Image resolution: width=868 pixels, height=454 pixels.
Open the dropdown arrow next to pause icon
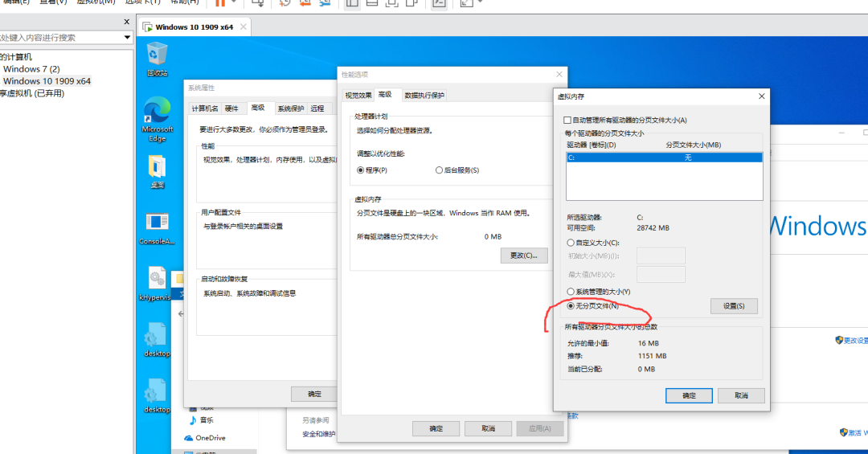(234, 2)
